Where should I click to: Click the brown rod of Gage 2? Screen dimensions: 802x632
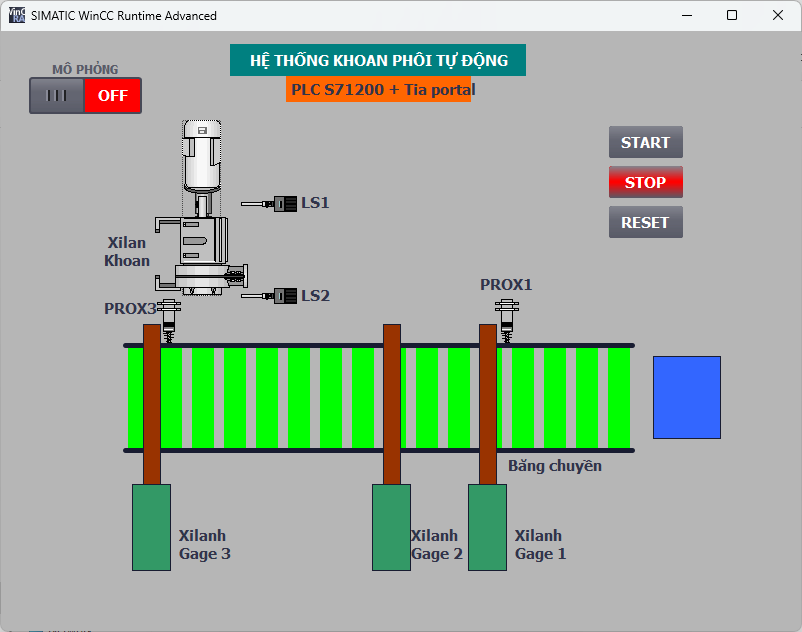click(x=392, y=404)
